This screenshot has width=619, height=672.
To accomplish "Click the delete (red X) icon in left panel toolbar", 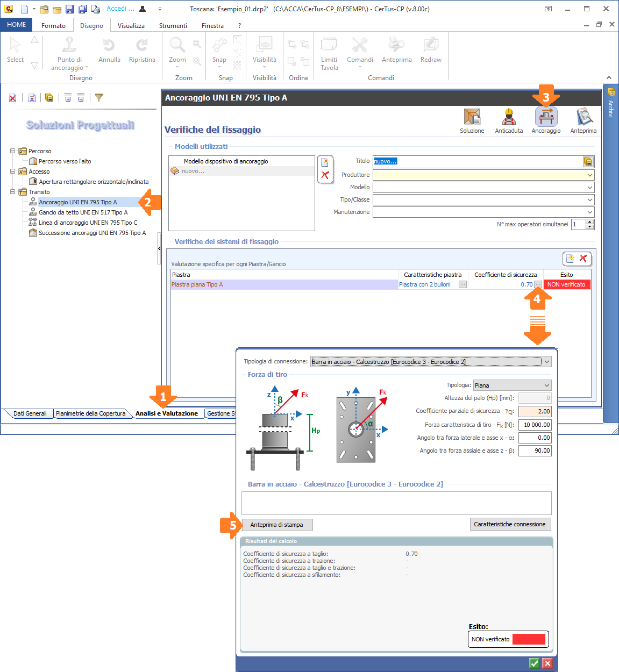I will point(12,98).
